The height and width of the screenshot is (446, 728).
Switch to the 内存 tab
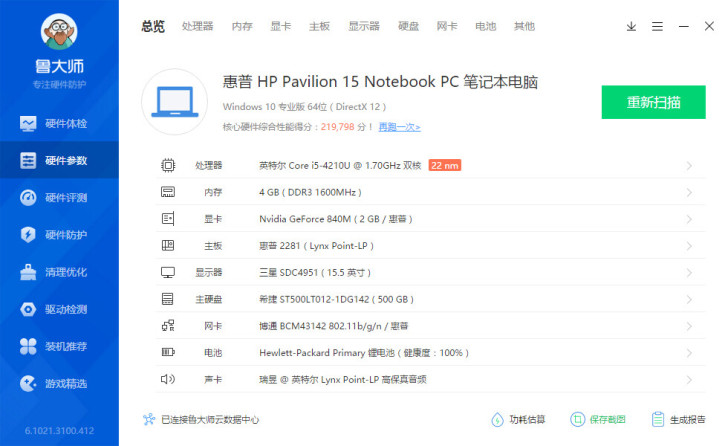tap(242, 26)
